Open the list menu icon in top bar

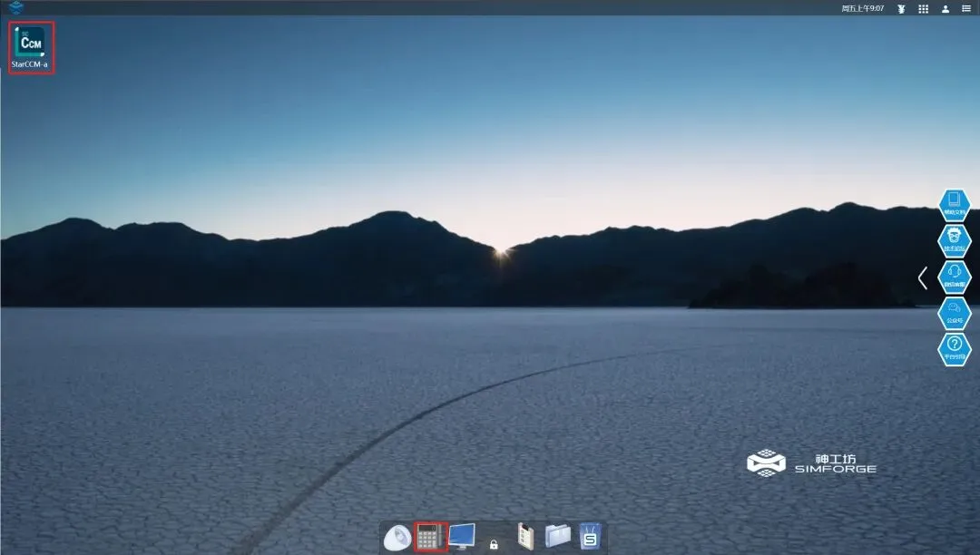(x=966, y=9)
